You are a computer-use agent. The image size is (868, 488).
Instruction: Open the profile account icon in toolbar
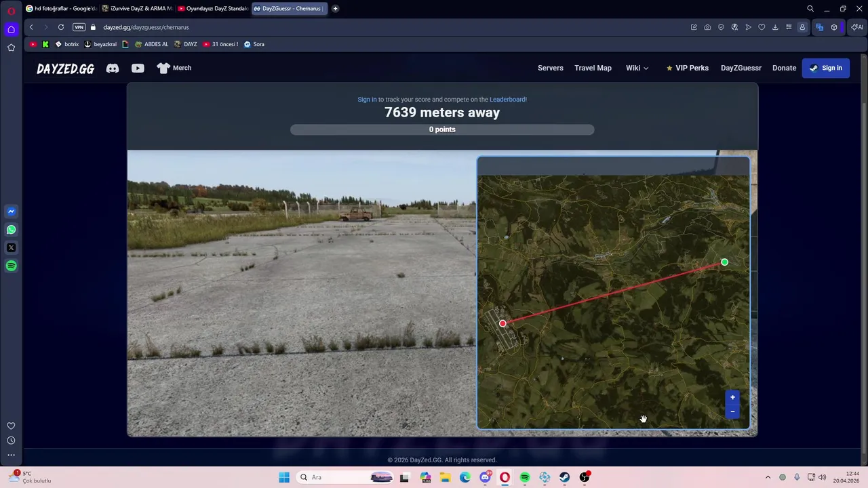802,27
